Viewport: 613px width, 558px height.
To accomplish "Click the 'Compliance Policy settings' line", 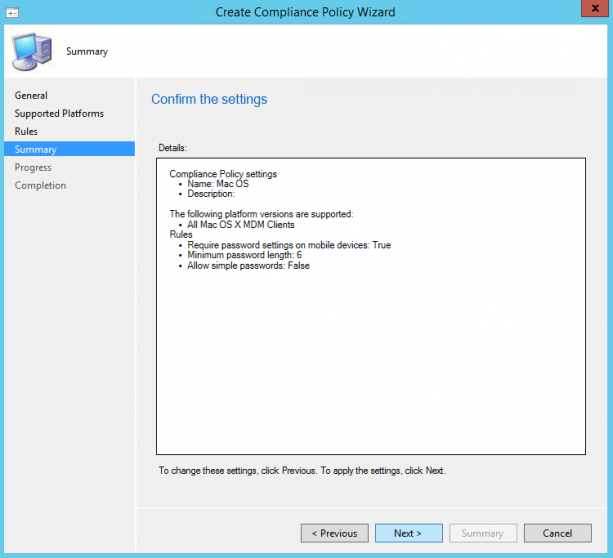I will (x=223, y=174).
